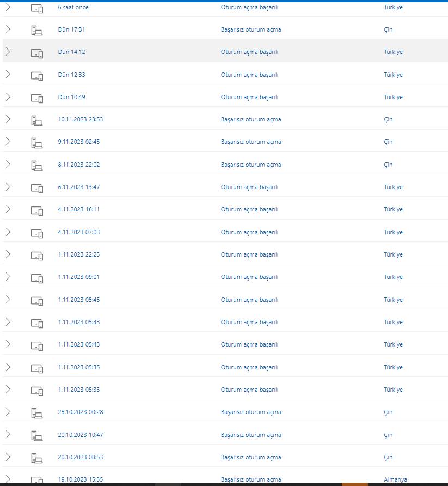Click the device icon for 20.10.2023 08:53
Viewport: 448px width, 486px height.
pos(37,458)
